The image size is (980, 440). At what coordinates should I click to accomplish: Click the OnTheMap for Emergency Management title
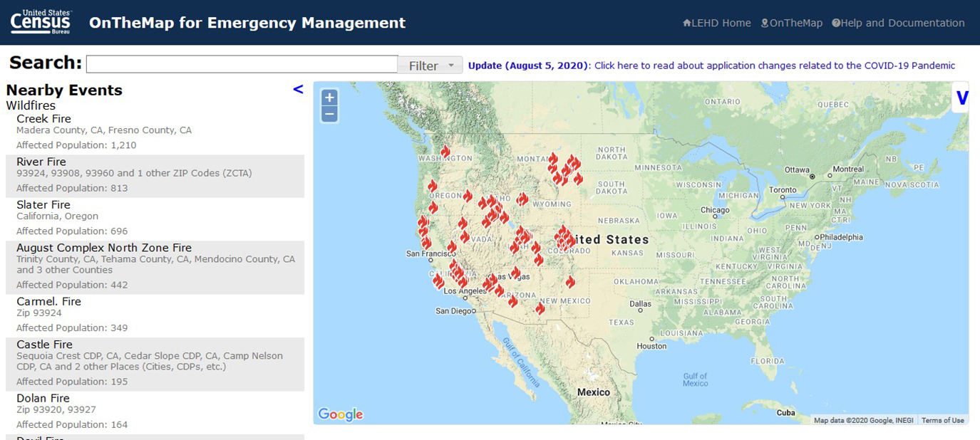click(247, 23)
